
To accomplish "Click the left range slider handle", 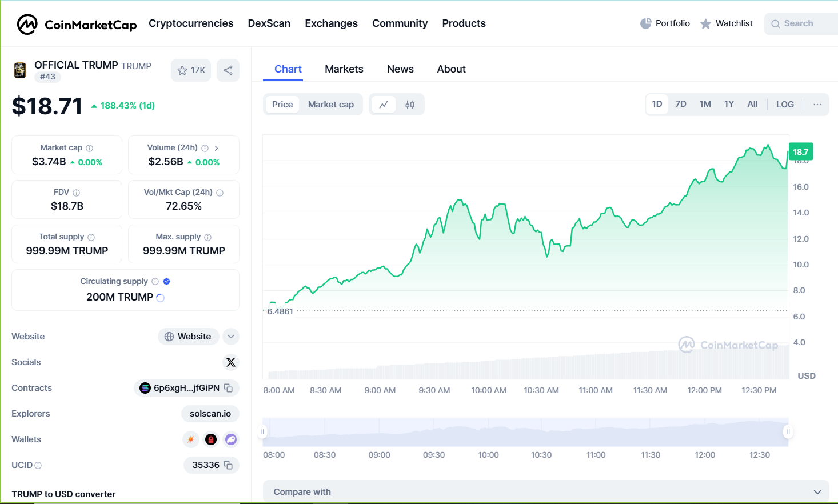I will pos(262,432).
